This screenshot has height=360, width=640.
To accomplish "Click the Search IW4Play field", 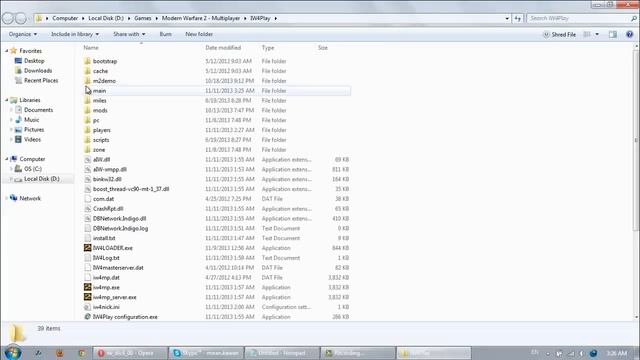I will pyautogui.click(x=582, y=18).
